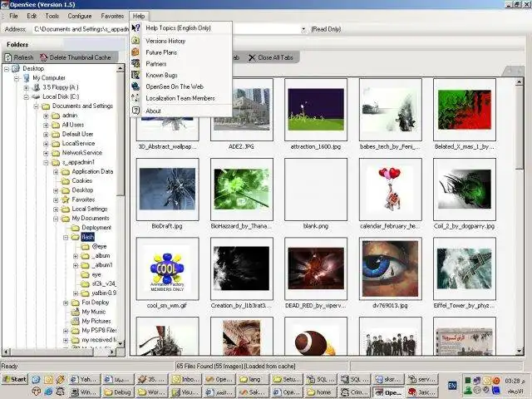Expand the All Users folder node
Screen dimensions: 532x399
(47, 125)
